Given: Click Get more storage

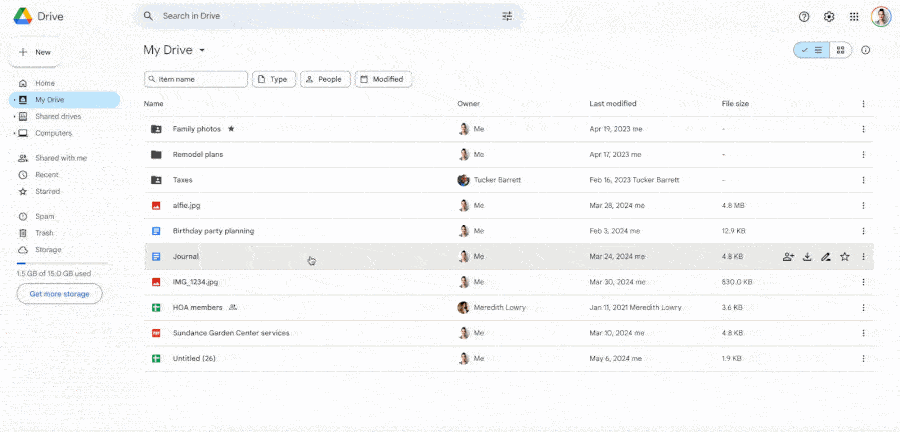Looking at the screenshot, I should click(x=59, y=294).
